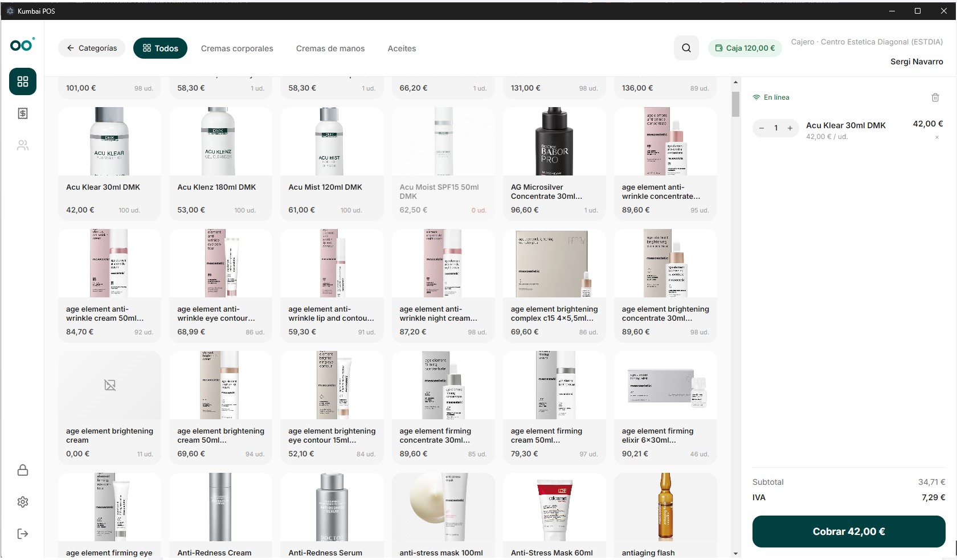
Task: Switch to Cremas corporales category
Action: [237, 48]
